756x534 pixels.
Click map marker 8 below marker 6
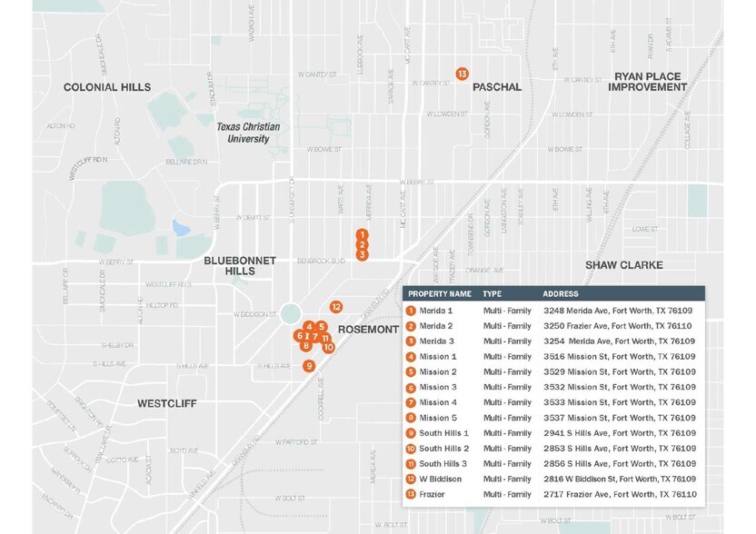pyautogui.click(x=306, y=345)
